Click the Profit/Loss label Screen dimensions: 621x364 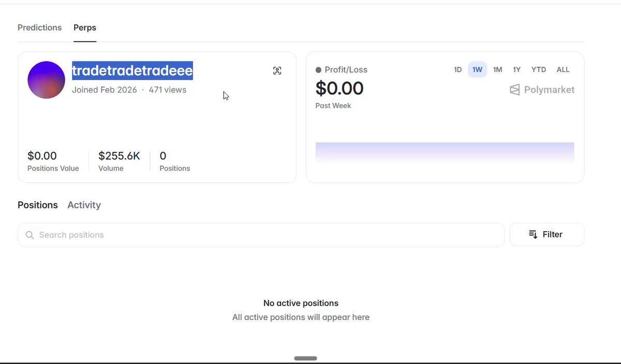click(x=346, y=70)
